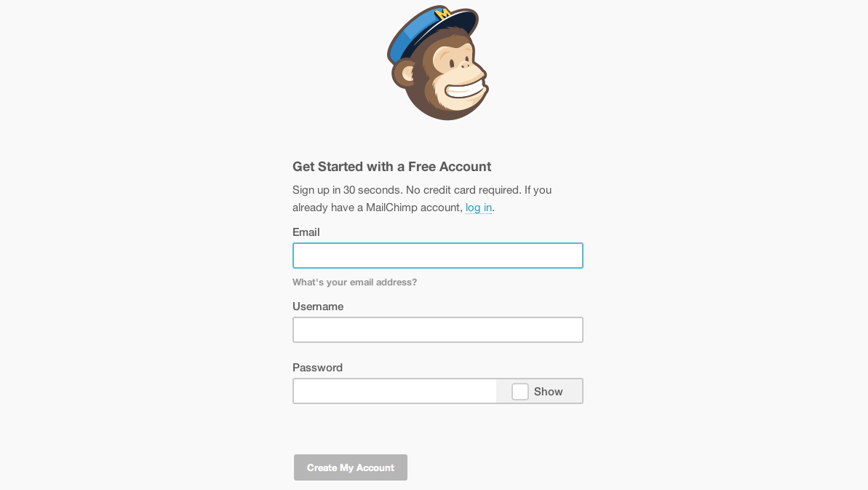The image size is (868, 490).
Task: Click the Freddie chimp mascot logo
Action: 438,64
